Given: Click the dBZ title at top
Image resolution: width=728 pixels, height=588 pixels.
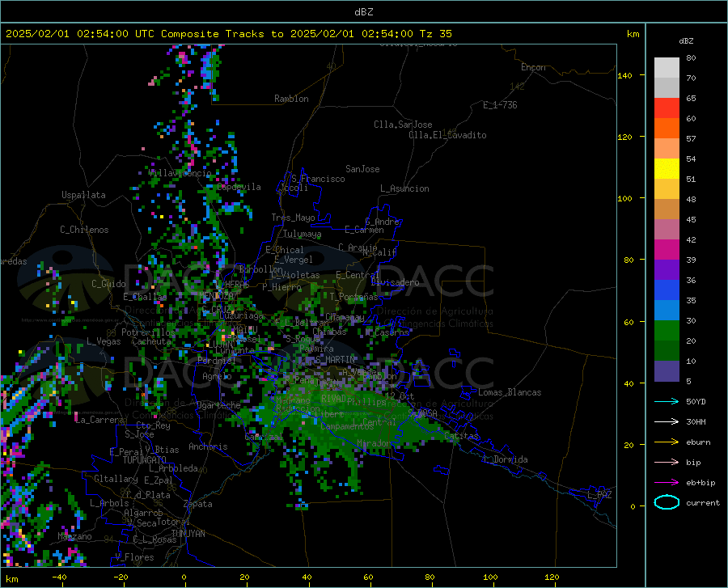Looking at the screenshot, I should click(363, 12).
